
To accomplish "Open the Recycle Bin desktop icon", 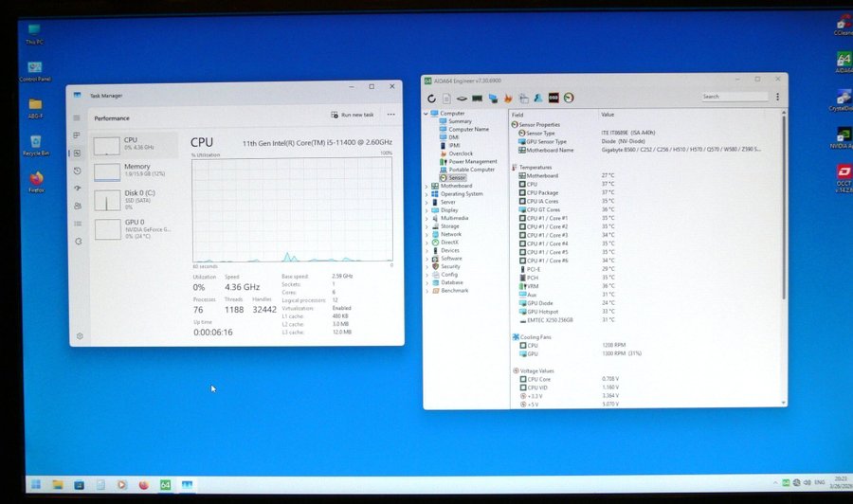I will 35,141.
